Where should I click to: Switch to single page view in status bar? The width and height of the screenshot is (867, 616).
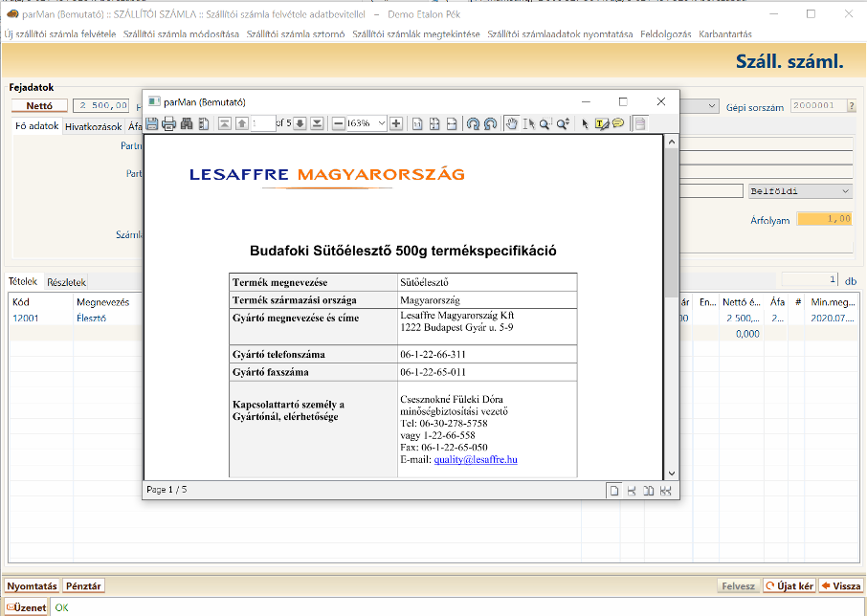[x=613, y=491]
